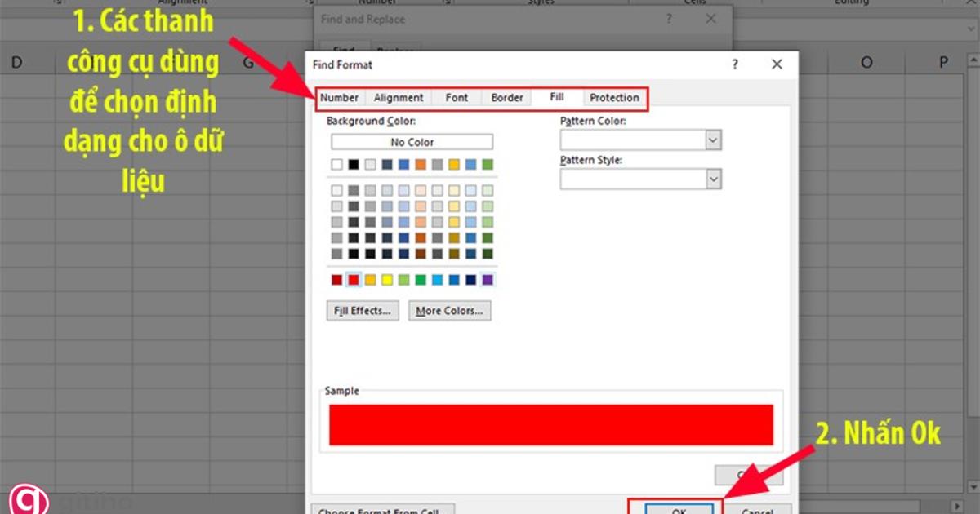
Task: Click the More Colors button
Action: coord(449,311)
